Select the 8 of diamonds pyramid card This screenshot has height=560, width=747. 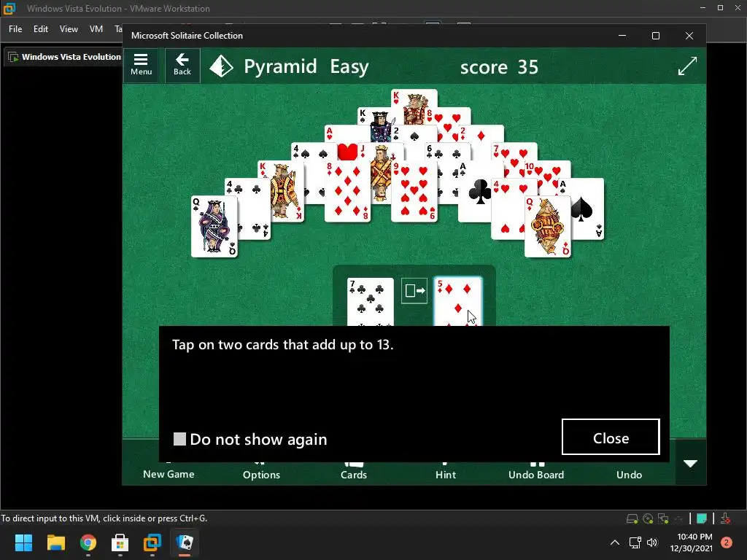click(347, 192)
